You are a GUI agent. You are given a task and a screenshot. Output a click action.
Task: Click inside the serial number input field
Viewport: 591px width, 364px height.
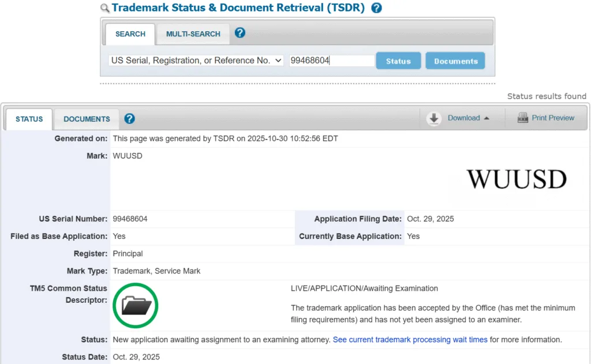(x=331, y=60)
